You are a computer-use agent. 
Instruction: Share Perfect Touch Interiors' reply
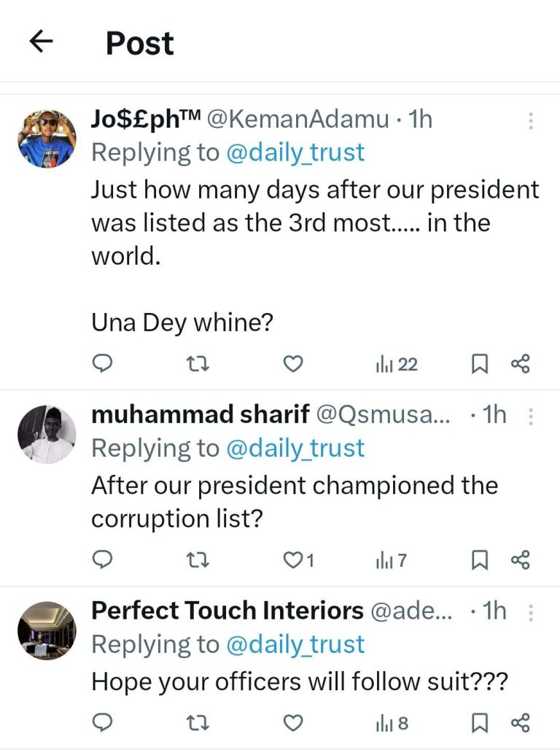[x=520, y=723]
